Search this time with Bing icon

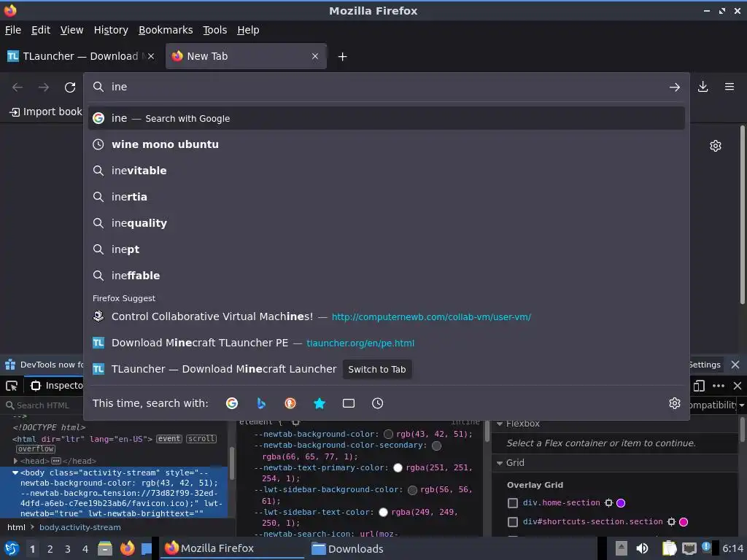pyautogui.click(x=261, y=403)
